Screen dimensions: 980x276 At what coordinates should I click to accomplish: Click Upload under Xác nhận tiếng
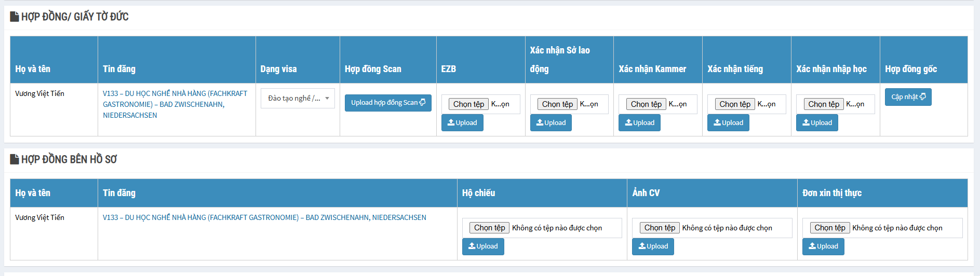point(728,123)
